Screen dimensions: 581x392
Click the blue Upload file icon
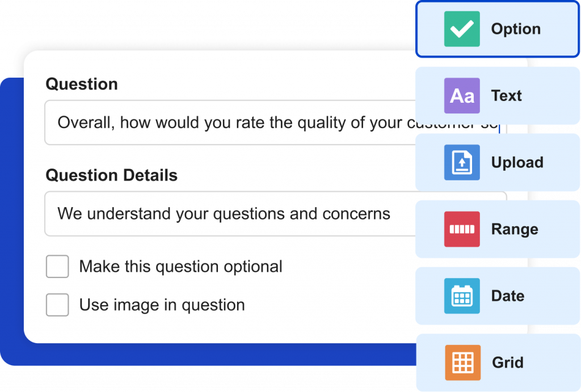click(x=462, y=162)
